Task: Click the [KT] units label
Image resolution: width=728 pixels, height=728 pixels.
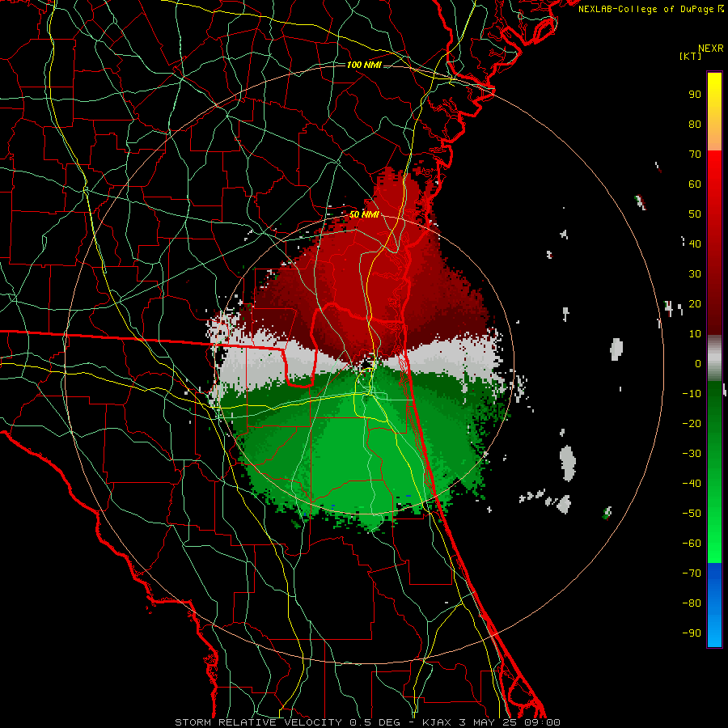Action: click(691, 56)
